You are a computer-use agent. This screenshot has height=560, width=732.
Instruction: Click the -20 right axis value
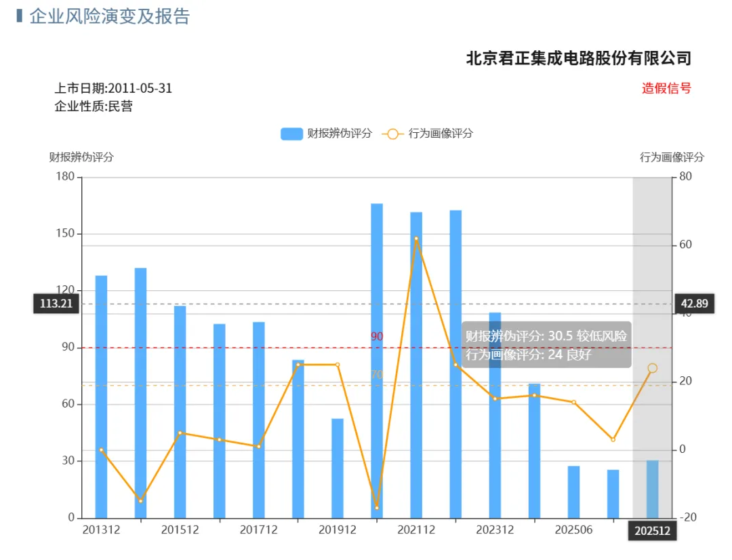tap(688, 517)
